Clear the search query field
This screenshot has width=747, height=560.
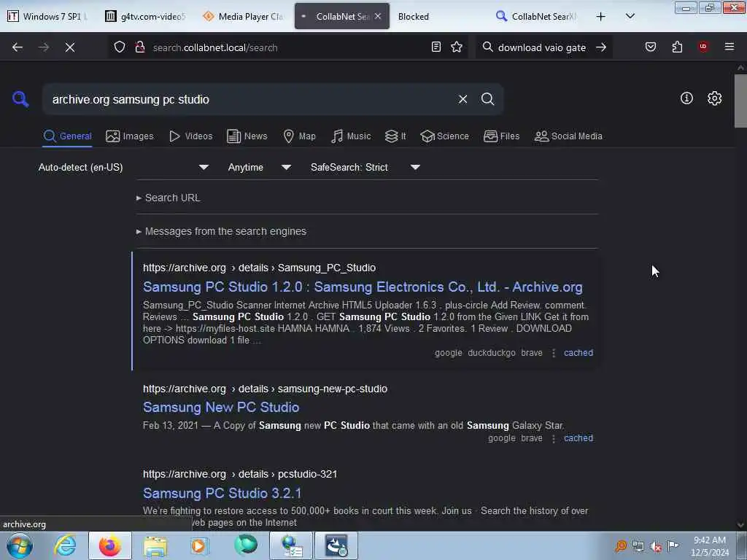462,99
